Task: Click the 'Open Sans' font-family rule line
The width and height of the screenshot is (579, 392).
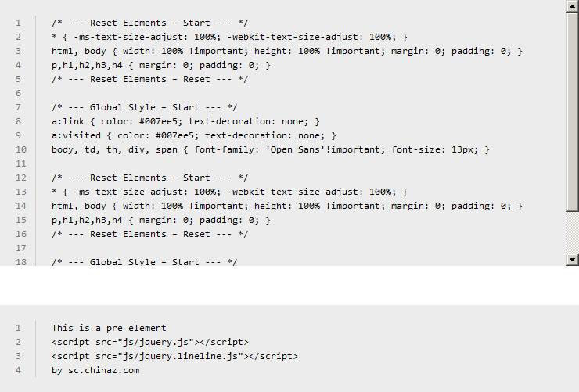Action: point(270,149)
